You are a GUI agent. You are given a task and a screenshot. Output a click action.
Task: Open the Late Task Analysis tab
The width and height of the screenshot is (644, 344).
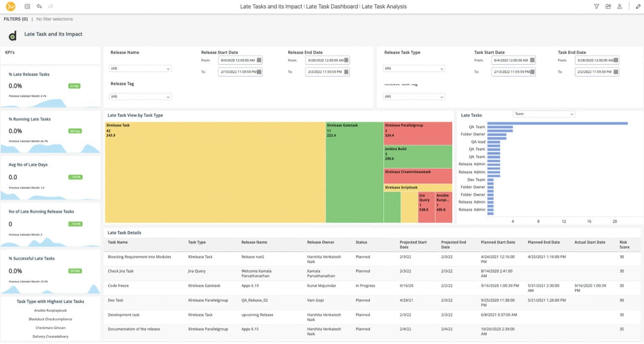coord(384,6)
